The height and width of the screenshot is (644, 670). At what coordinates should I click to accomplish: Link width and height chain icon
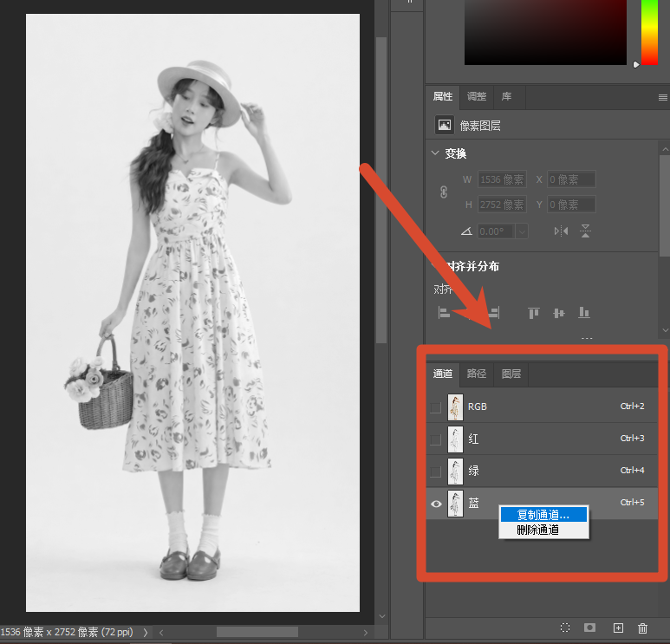coord(444,192)
